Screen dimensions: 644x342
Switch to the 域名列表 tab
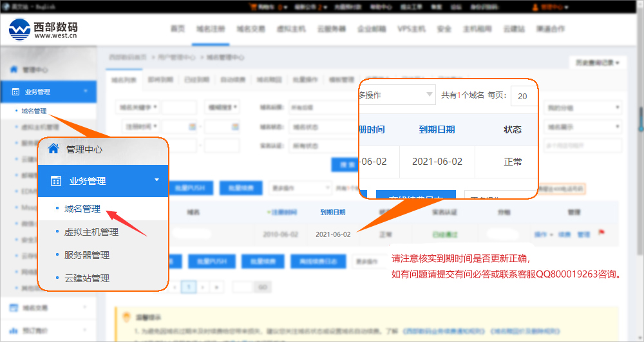124,81
